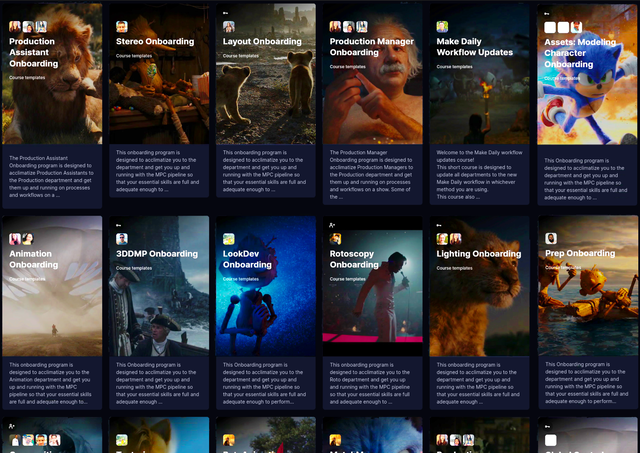This screenshot has height=453, width=640.
Task: Click 'Course templates' under Production Manager Onboarding
Action: pos(348,67)
